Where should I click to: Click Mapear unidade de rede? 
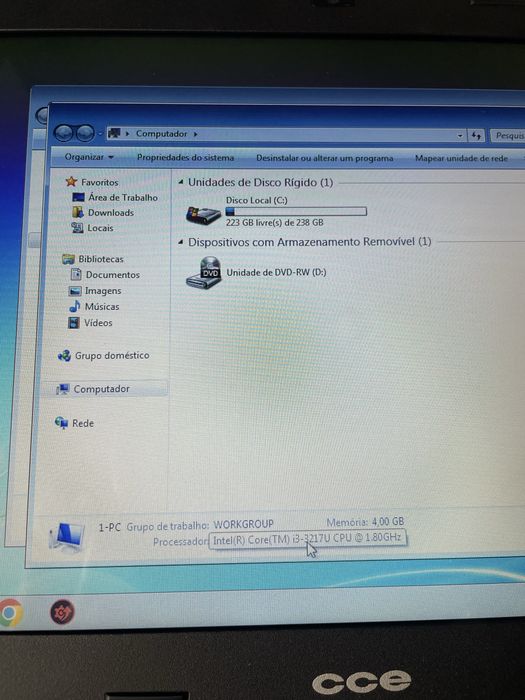(x=461, y=158)
